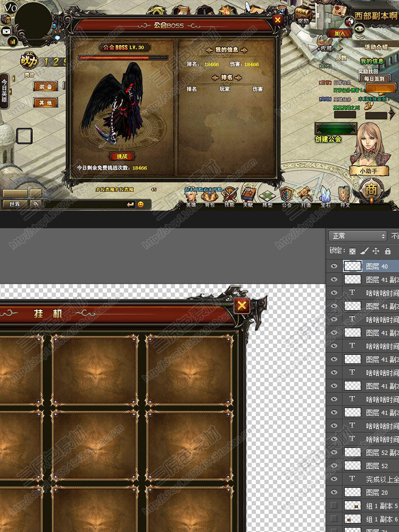Click the 今日剩余免费挑战次数 text line
The image size is (399, 532).
tap(112, 168)
